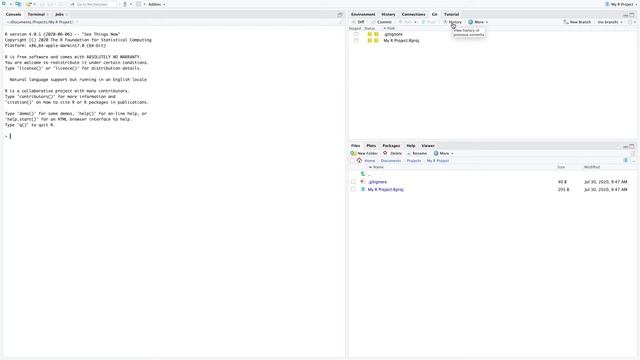Stage the .gitignore file checkbox
640x360 pixels.
point(356,34)
